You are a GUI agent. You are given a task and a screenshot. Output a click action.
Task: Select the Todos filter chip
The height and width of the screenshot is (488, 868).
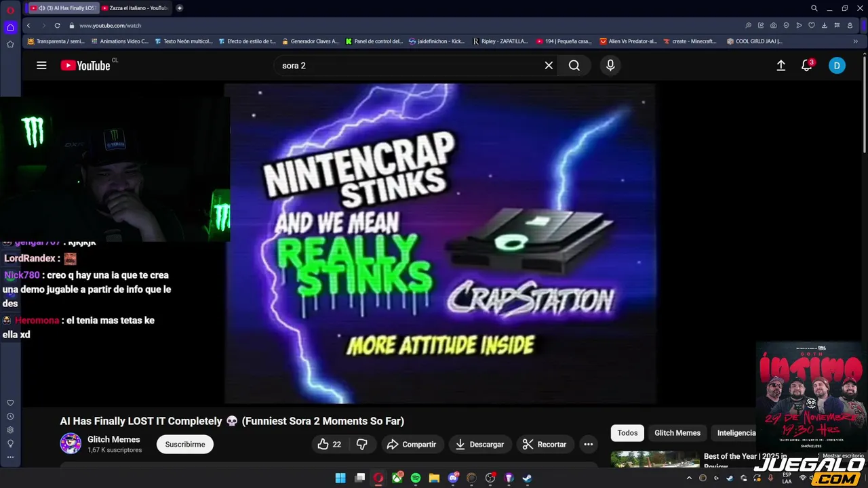(x=627, y=433)
